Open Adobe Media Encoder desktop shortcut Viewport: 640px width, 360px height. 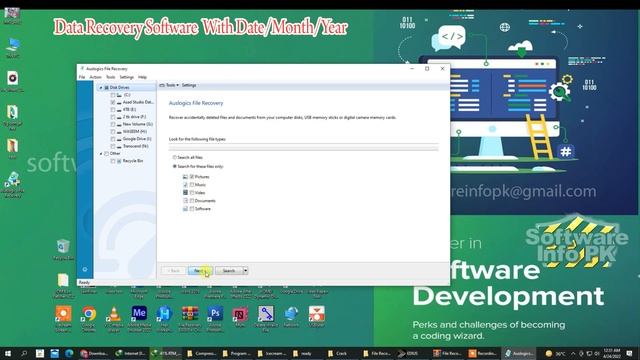(139, 318)
